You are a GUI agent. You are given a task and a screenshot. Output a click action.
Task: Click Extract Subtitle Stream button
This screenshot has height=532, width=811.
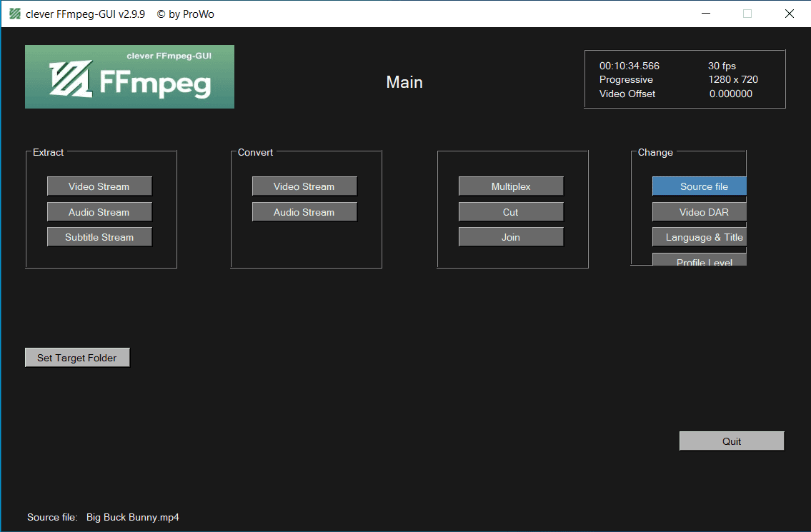point(99,237)
